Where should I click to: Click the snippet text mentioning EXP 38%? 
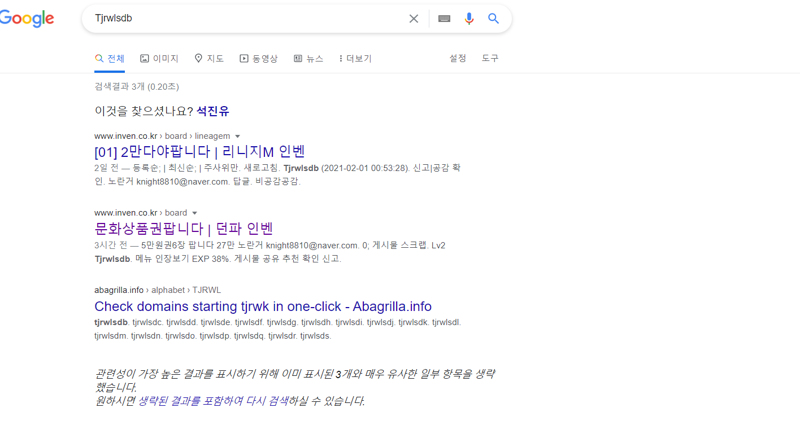tap(218, 259)
